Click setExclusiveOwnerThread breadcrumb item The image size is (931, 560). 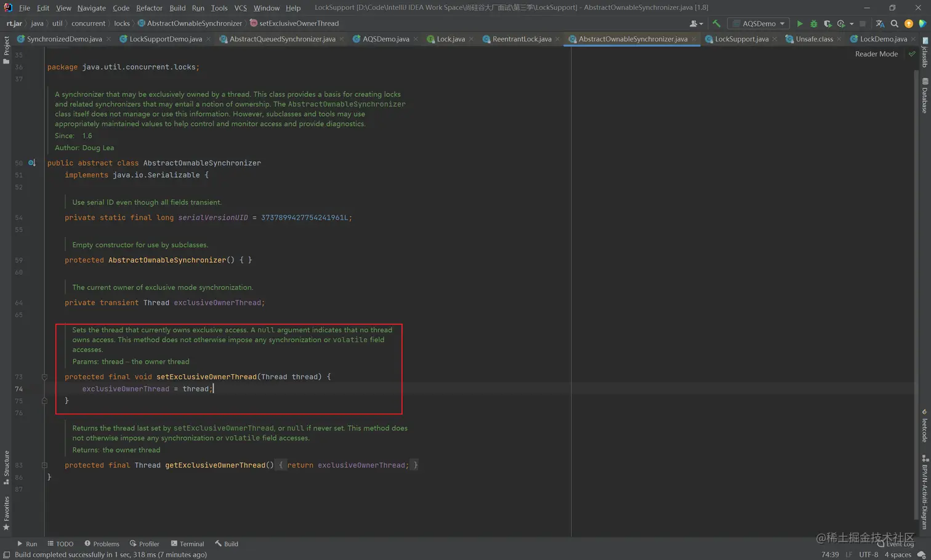[x=294, y=23]
